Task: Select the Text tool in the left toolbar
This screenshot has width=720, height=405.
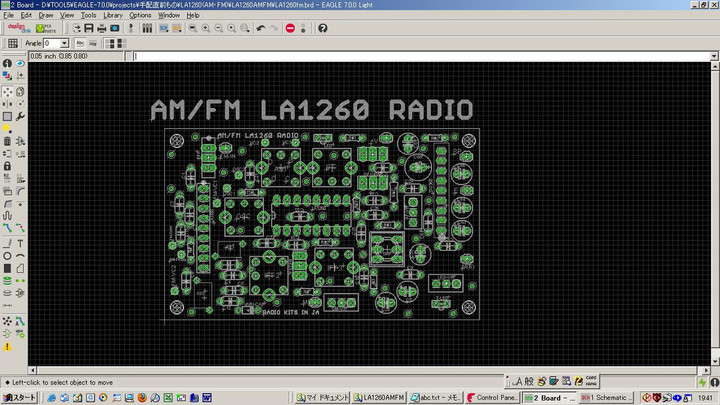Action: 20,243
